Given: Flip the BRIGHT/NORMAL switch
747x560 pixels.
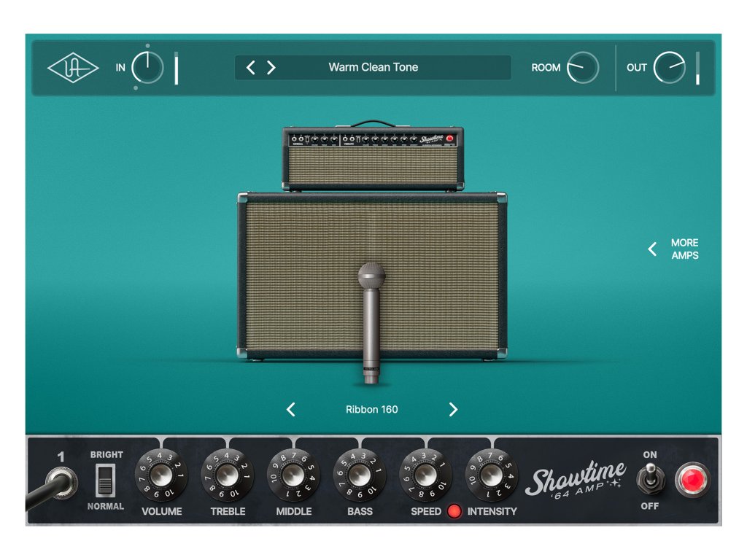Looking at the screenshot, I should click(x=105, y=480).
